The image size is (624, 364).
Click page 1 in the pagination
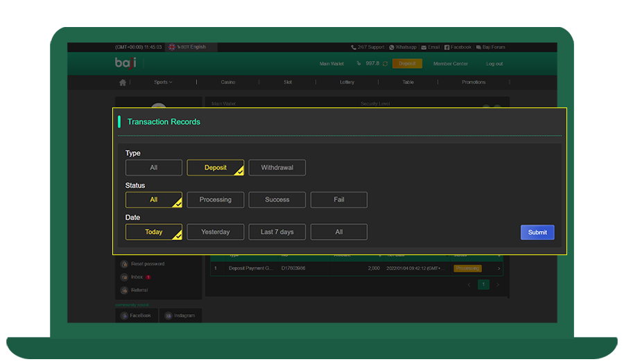point(483,284)
